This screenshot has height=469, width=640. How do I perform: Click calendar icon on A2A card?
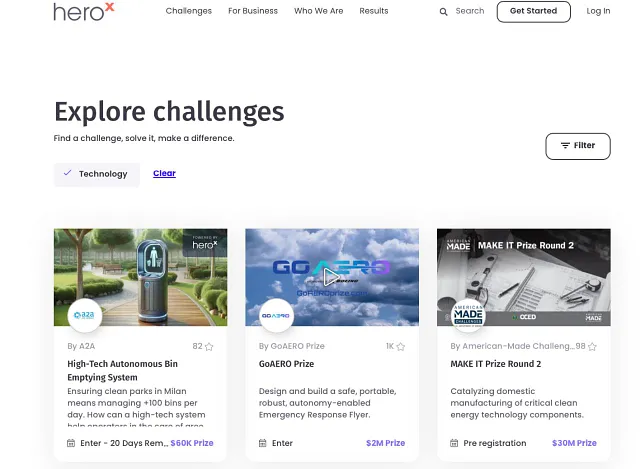point(71,443)
